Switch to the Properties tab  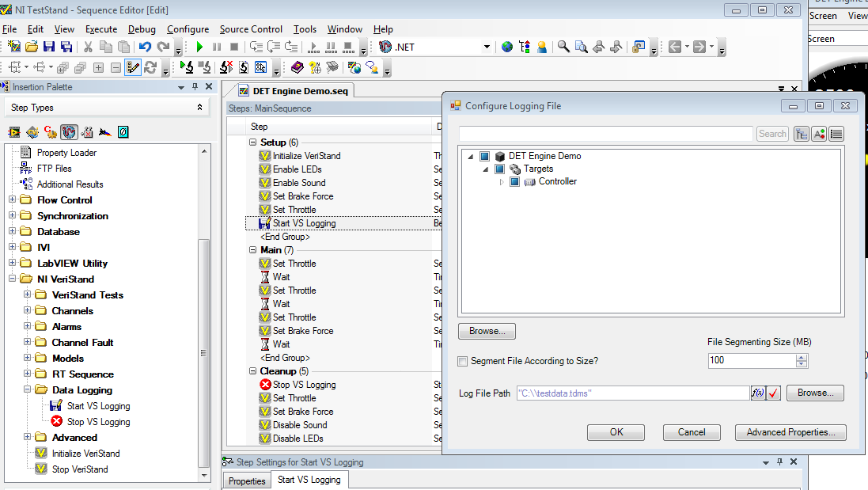point(247,481)
